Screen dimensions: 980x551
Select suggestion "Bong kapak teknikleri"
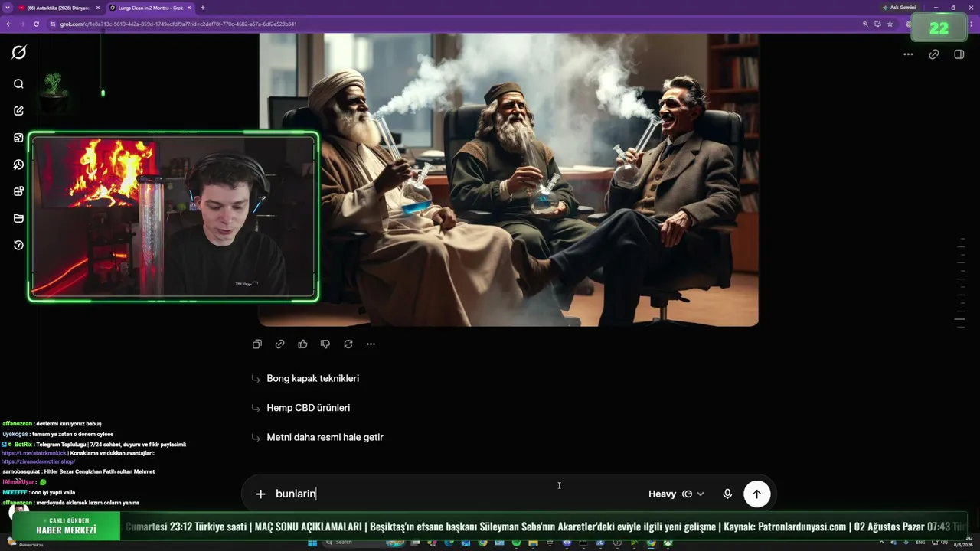(x=312, y=378)
